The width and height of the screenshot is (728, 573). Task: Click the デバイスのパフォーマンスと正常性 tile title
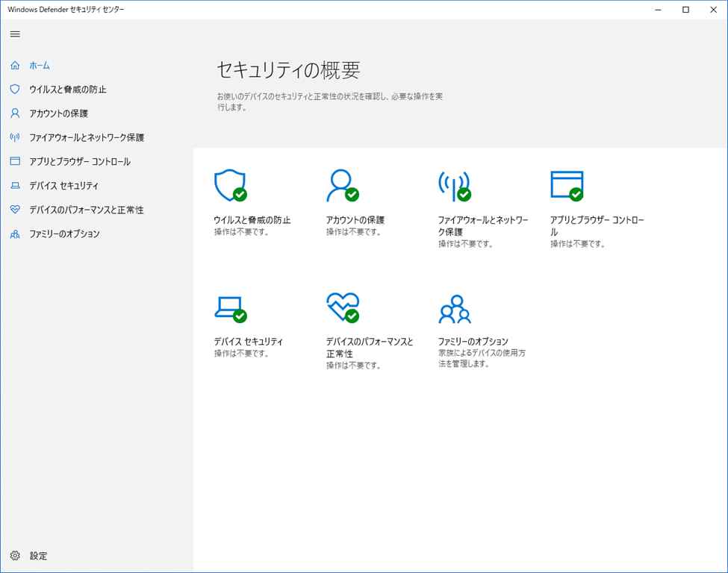(370, 348)
